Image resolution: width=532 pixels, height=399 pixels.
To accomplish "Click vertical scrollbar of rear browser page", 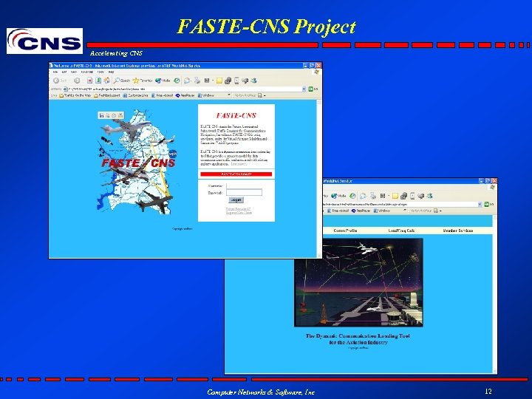I will [495, 293].
